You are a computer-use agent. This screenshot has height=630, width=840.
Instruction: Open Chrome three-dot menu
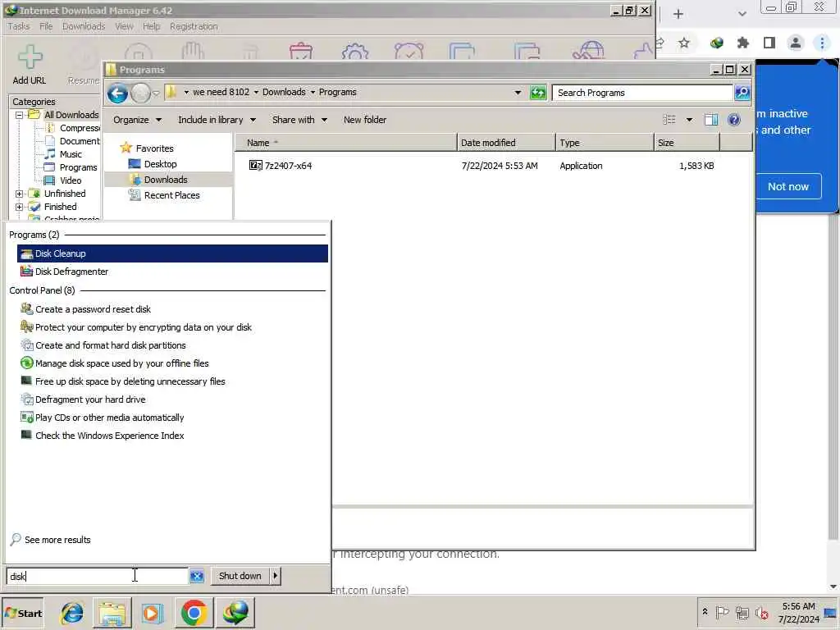point(822,43)
